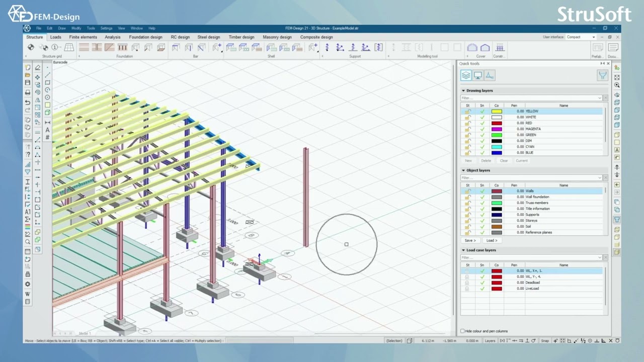Click the text A tool in second left toolbar
The width and height of the screenshot is (644, 362).
[47, 130]
